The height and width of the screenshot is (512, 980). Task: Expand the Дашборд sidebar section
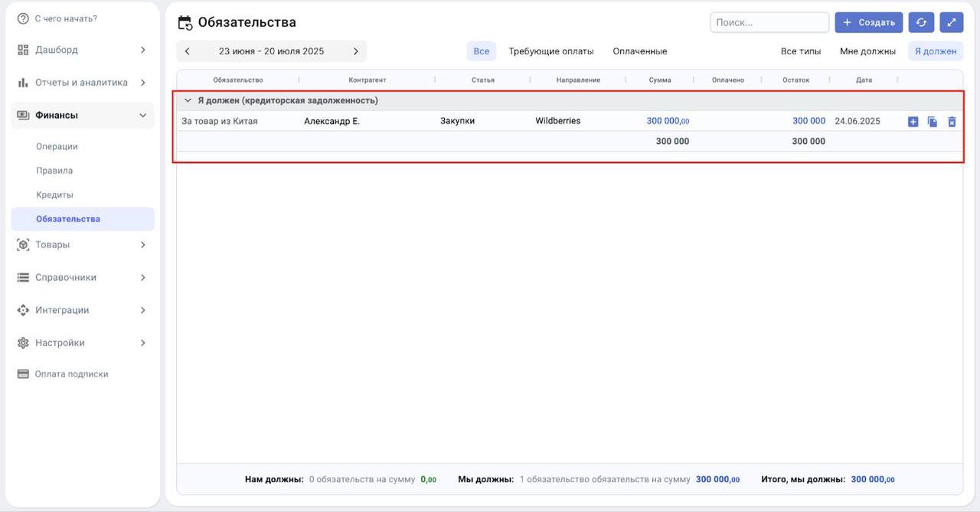[142, 51]
